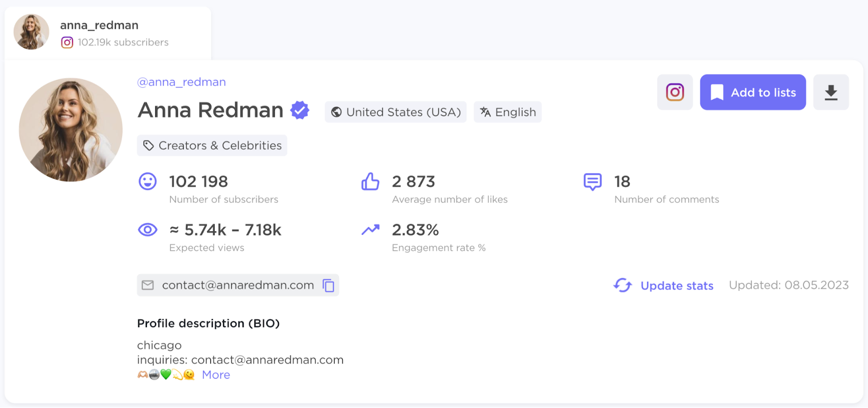Click the refresh arrows icon
The image size is (868, 408).
coord(623,285)
